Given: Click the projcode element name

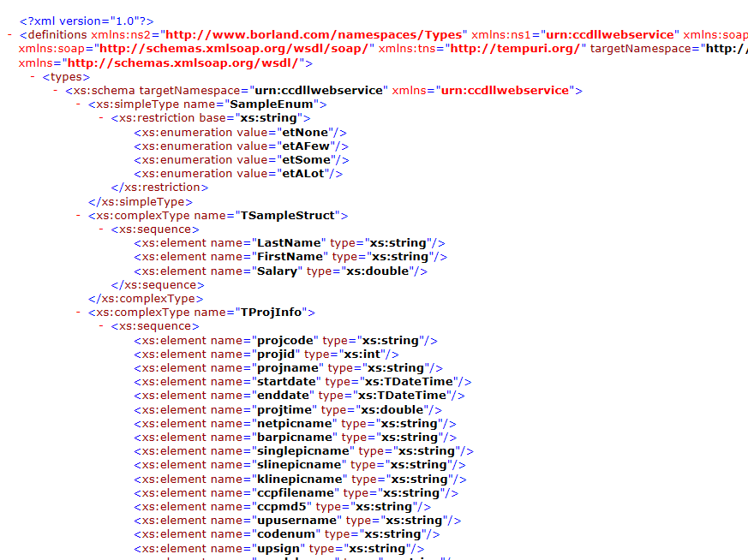Looking at the screenshot, I should point(286,340).
